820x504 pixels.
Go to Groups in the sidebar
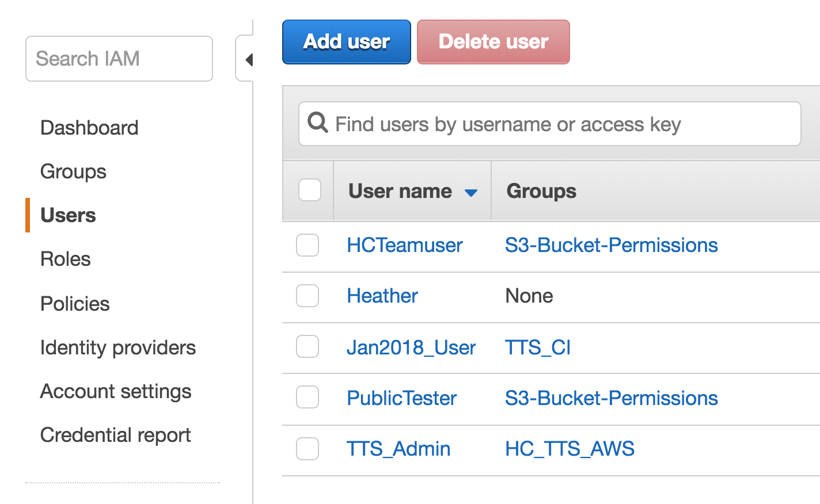[x=73, y=171]
